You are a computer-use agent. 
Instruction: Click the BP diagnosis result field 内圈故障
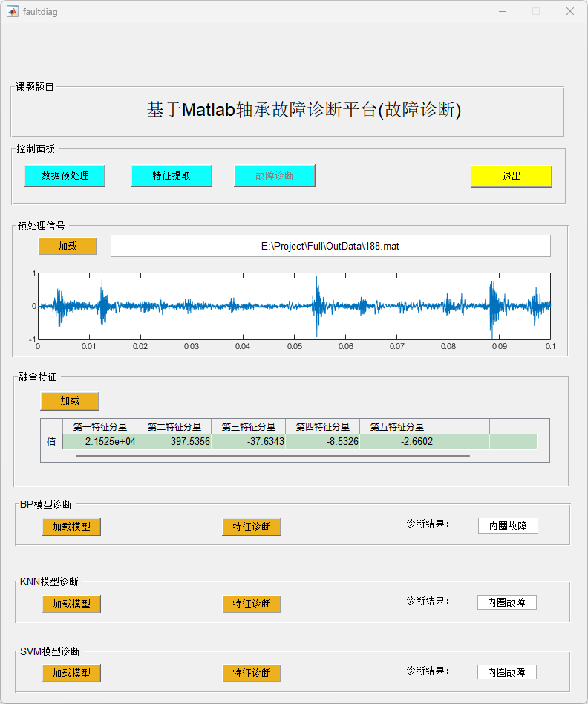pos(508,526)
